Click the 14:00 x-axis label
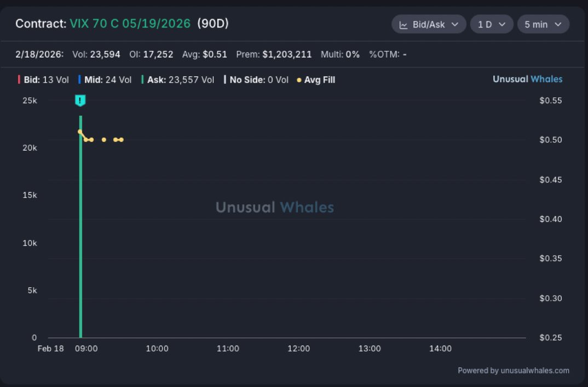Screen dimensions: 588x387 [x=440, y=349]
